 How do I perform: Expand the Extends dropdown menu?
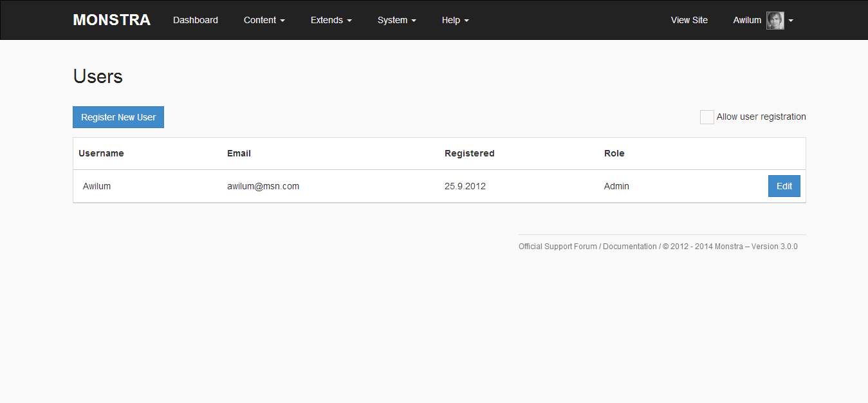[x=331, y=20]
